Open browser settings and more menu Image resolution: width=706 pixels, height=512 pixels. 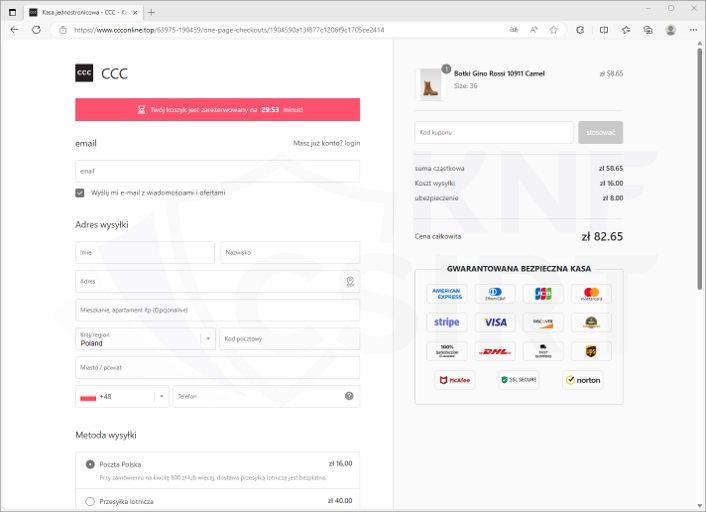692,30
